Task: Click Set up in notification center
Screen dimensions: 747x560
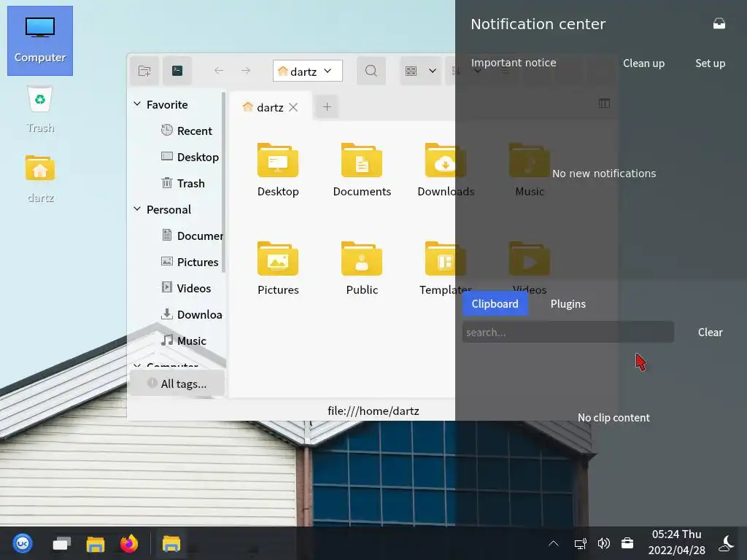Action: [x=710, y=63]
